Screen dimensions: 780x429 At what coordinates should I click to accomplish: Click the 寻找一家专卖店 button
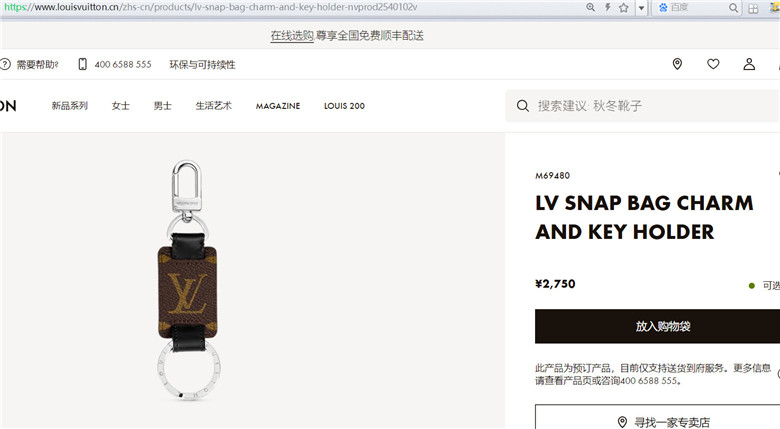[x=658, y=418]
